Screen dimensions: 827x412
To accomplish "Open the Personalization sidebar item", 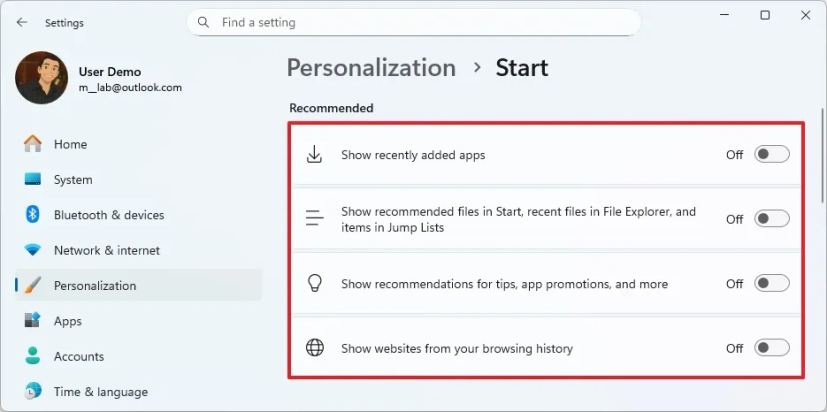I will pyautogui.click(x=95, y=286).
